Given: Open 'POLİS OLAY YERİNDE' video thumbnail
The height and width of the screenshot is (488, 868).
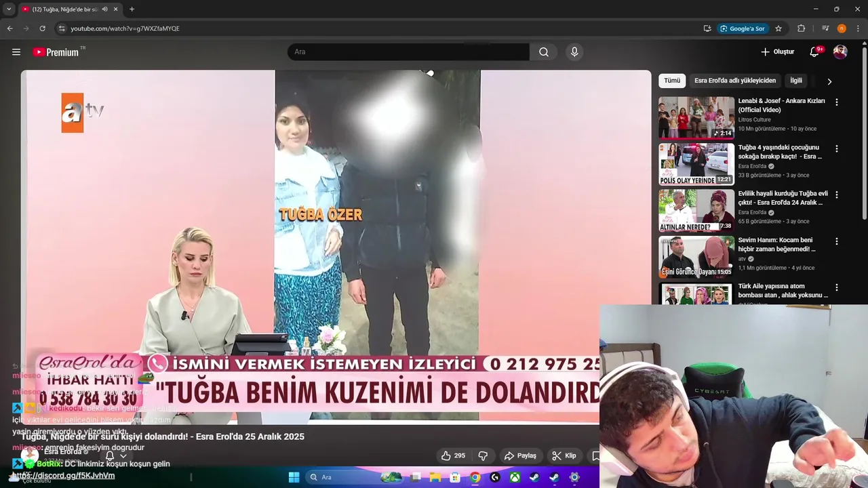Looking at the screenshot, I should point(696,164).
